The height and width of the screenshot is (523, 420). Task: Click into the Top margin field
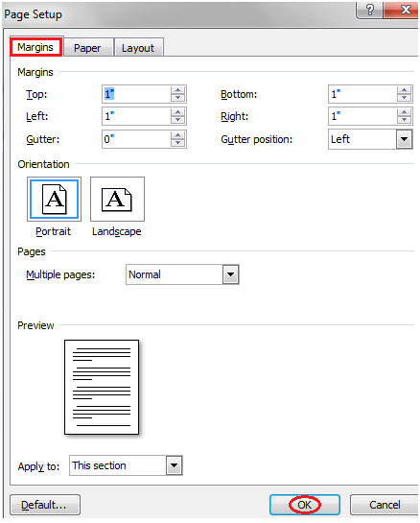[136, 94]
